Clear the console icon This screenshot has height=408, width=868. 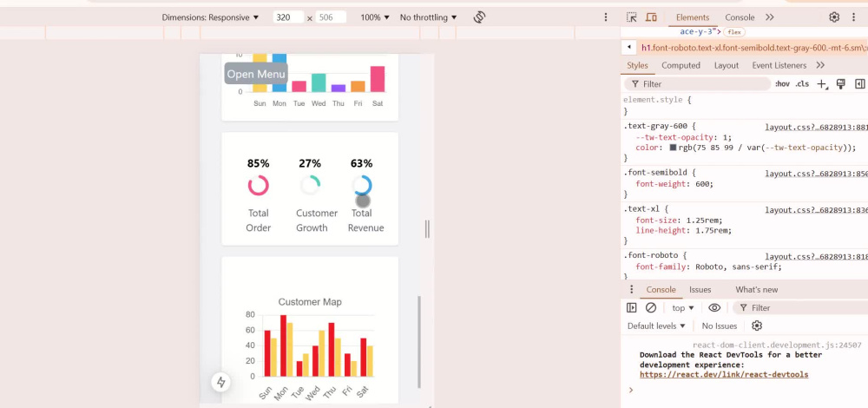click(651, 308)
